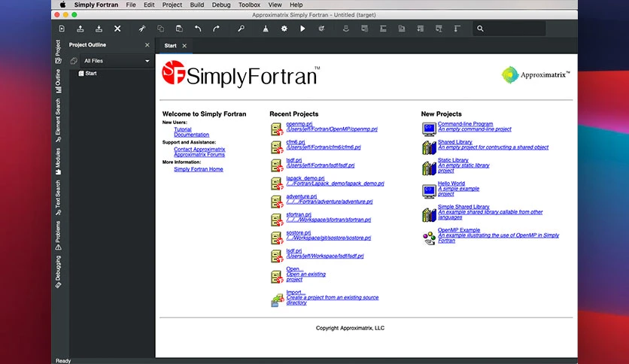Click the OpenMP Example icon

coord(429,238)
